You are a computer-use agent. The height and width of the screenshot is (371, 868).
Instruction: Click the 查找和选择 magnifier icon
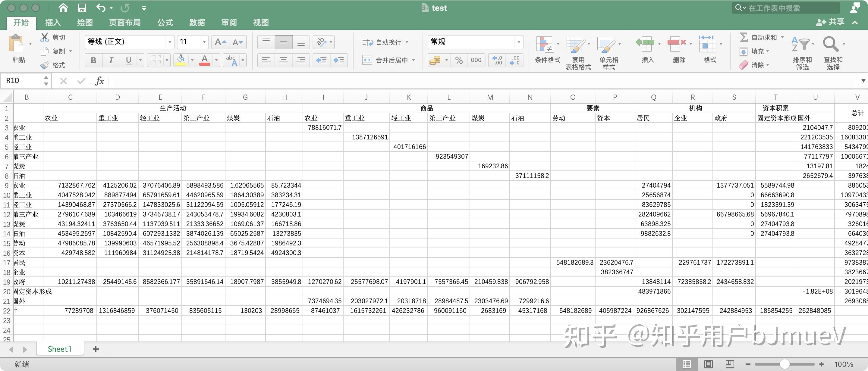pyautogui.click(x=831, y=44)
